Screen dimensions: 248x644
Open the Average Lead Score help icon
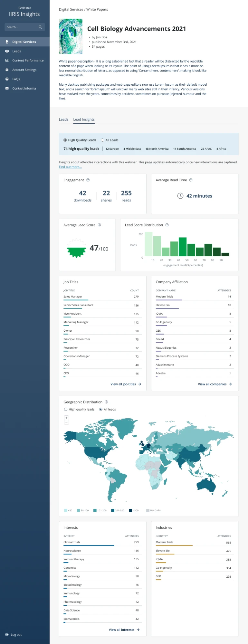pos(99,225)
